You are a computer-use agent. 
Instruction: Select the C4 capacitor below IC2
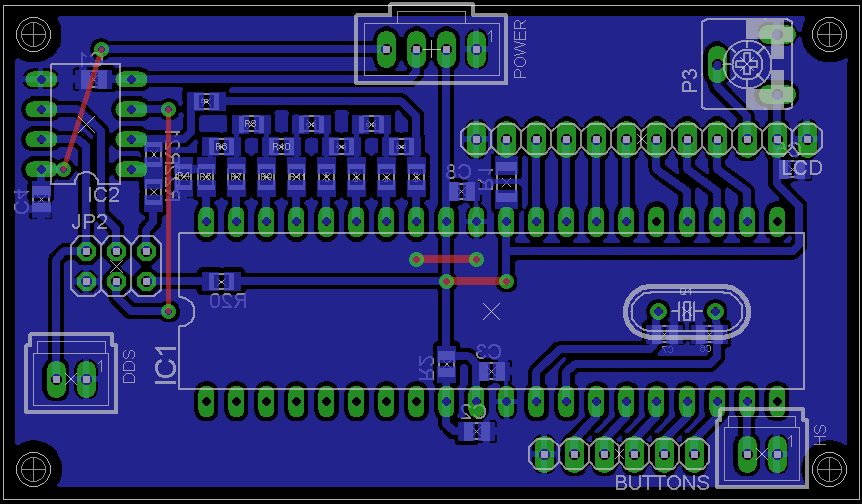[41, 198]
